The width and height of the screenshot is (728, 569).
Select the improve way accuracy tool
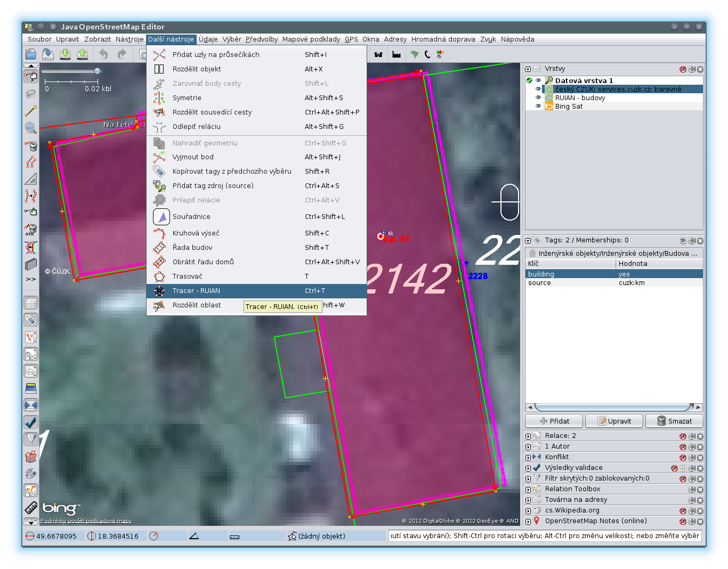[x=31, y=196]
